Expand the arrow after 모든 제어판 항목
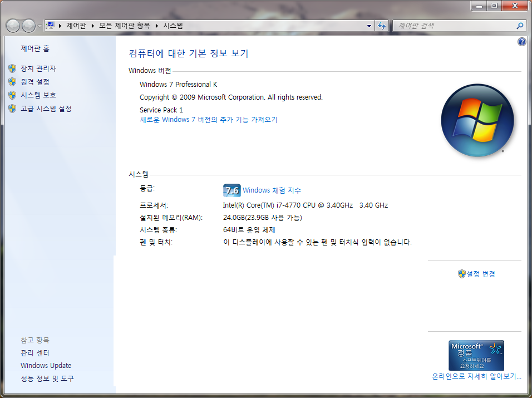The height and width of the screenshot is (398, 532). pos(157,26)
